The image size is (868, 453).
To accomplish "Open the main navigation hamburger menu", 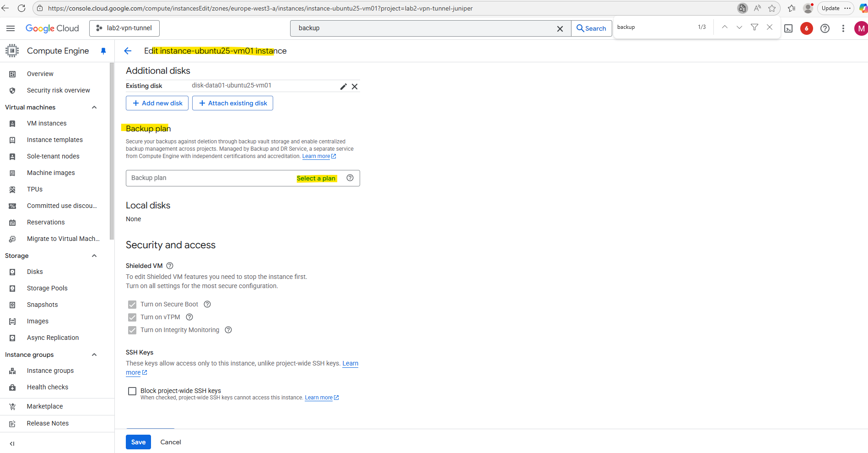I will [x=11, y=28].
